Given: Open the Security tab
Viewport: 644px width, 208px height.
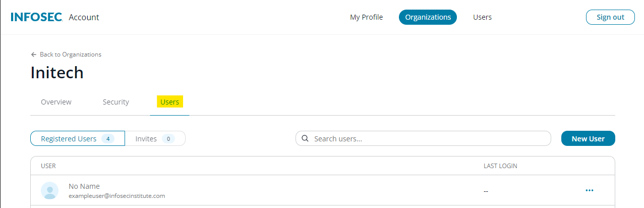Looking at the screenshot, I should [116, 102].
